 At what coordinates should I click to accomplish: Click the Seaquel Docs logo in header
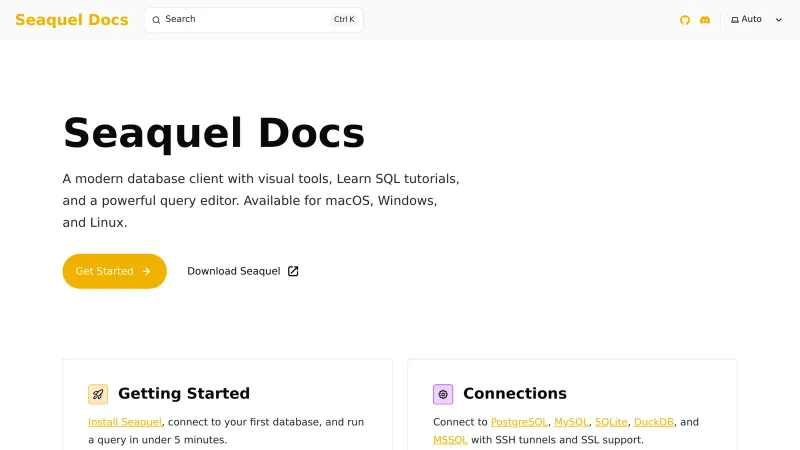(x=72, y=20)
